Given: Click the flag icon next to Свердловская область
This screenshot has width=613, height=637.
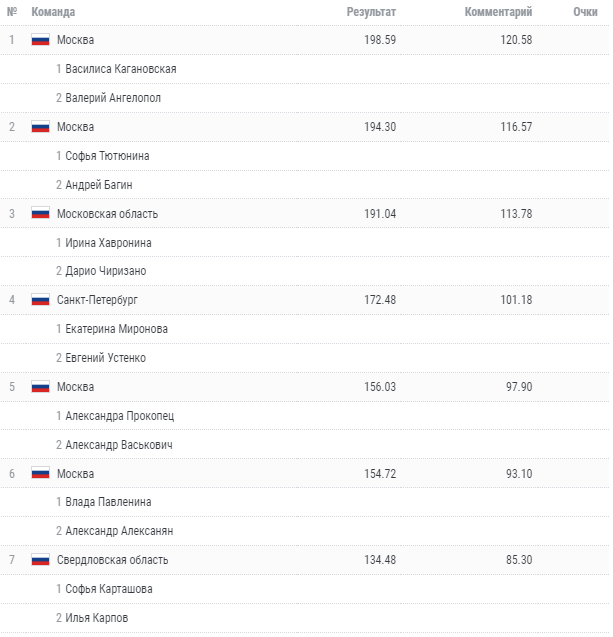Looking at the screenshot, I should pos(40,560).
